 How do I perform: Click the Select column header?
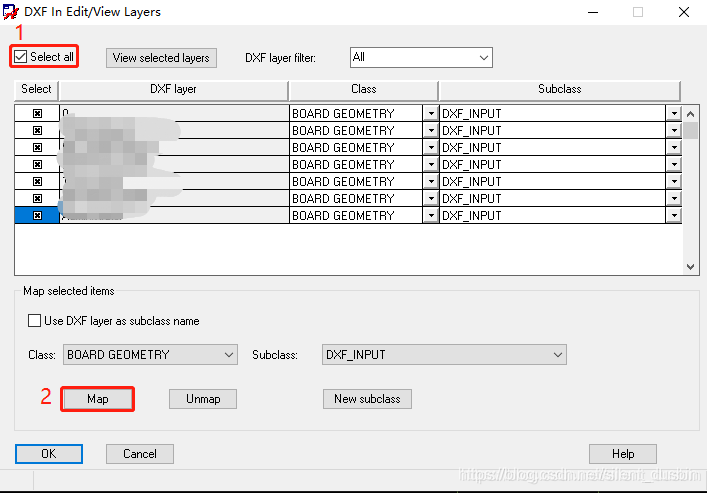(37, 89)
